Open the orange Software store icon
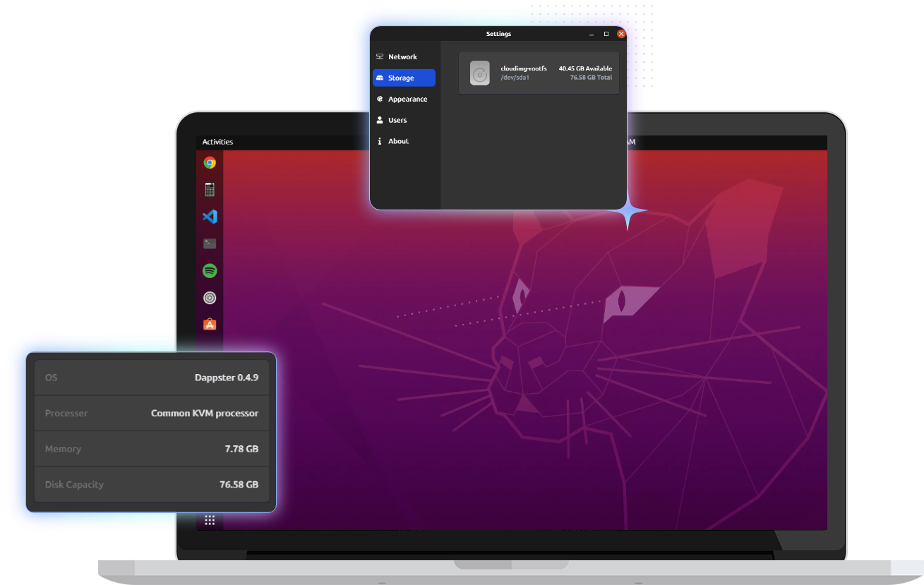Image resolution: width=924 pixels, height=585 pixels. [x=210, y=325]
